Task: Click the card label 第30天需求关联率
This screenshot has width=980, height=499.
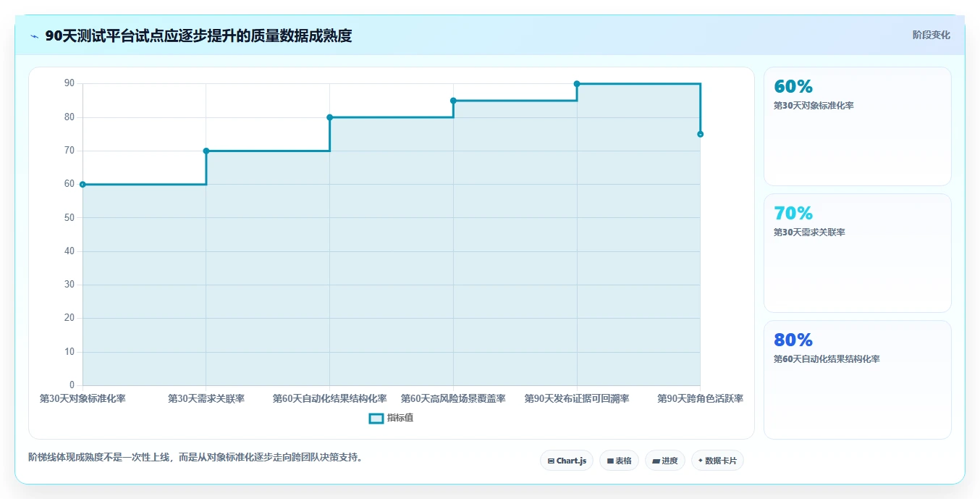Action: click(809, 232)
